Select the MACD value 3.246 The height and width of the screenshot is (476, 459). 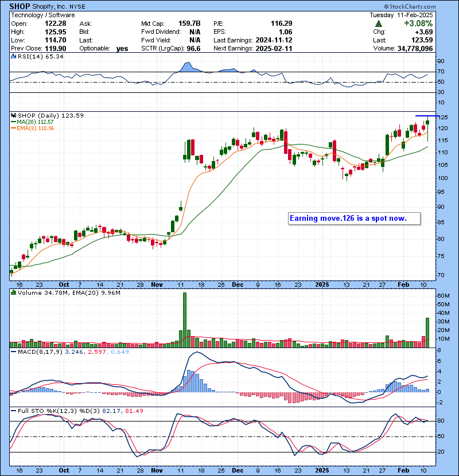[74, 352]
